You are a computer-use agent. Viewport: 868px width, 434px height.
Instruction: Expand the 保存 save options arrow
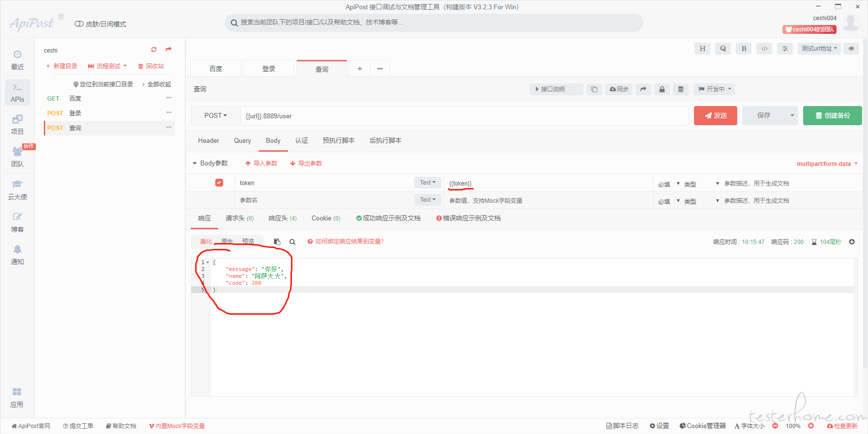792,116
